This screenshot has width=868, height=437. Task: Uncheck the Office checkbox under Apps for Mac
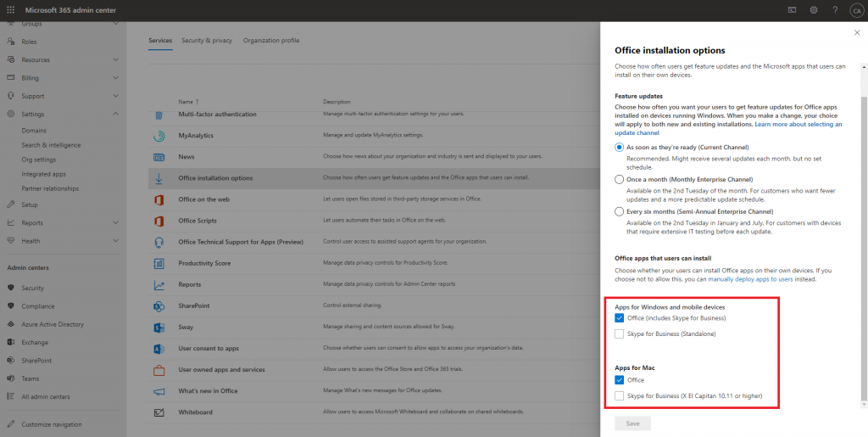(620, 380)
